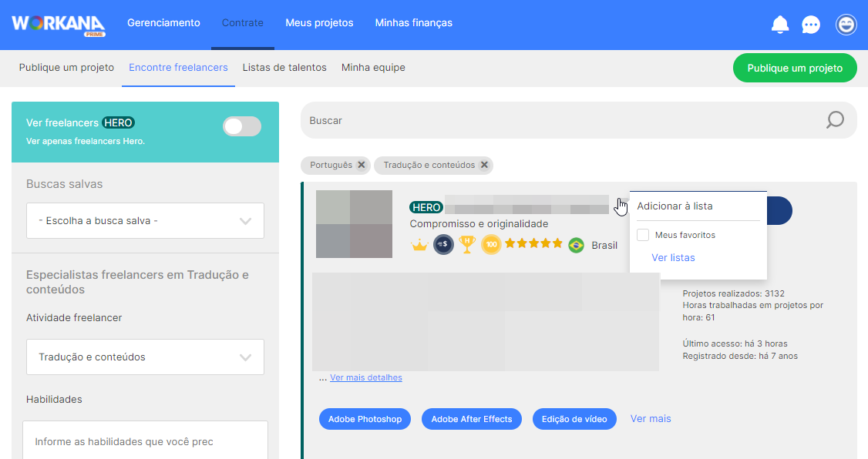Switch to Listas de talentos tab

[284, 68]
